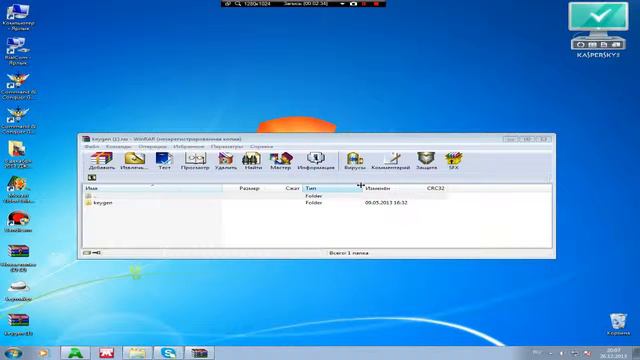Click the red M taskbar icon
This screenshot has width=640, height=360.
[x=107, y=353]
